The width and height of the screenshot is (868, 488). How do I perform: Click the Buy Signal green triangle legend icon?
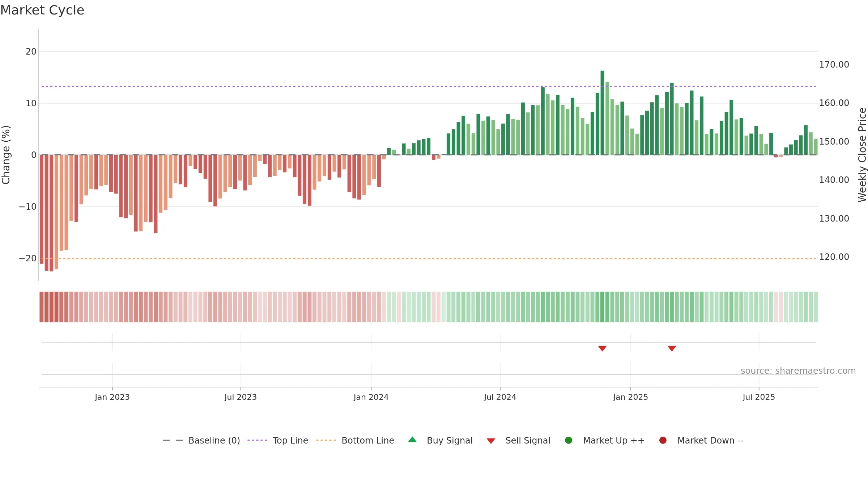tap(412, 440)
